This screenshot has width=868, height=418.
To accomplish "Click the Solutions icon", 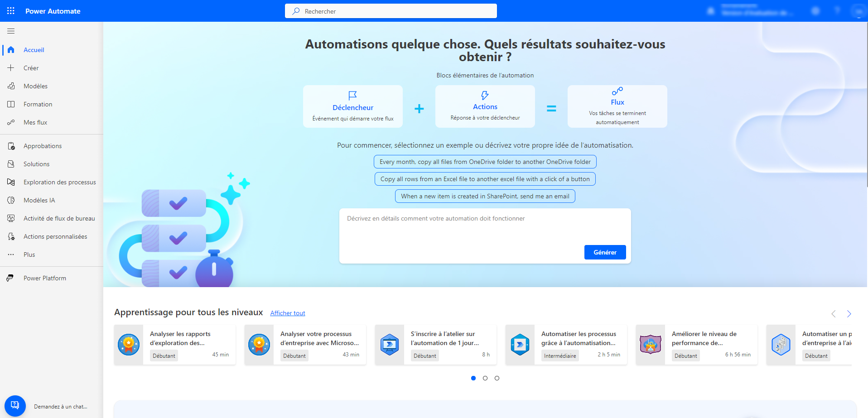I will (x=11, y=164).
